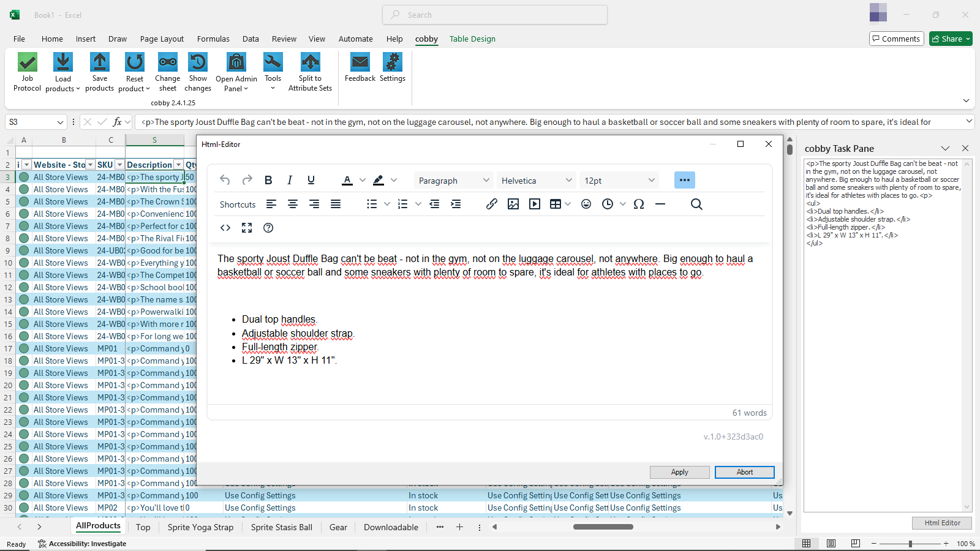Image resolution: width=980 pixels, height=551 pixels.
Task: Open the Formulas ribbon tab
Action: [x=213, y=39]
